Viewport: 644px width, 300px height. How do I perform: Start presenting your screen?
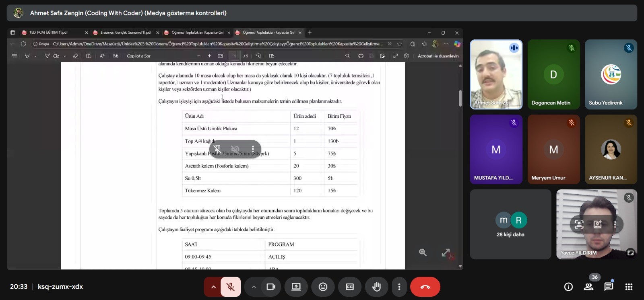coord(296,287)
